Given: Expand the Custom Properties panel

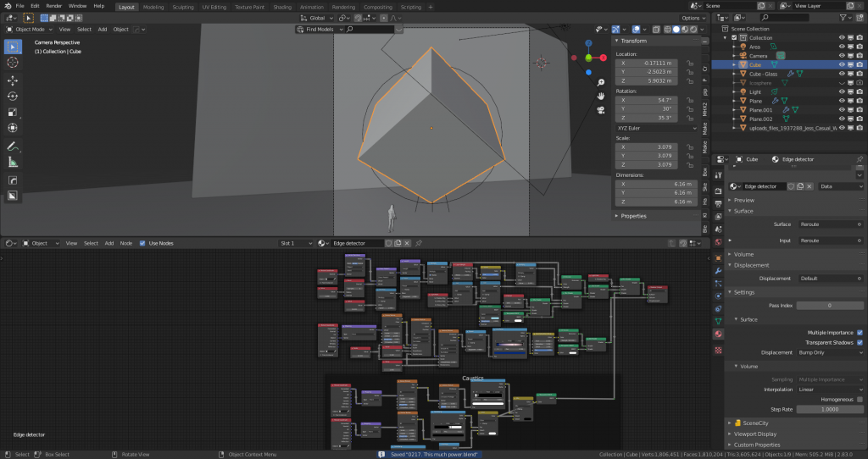Looking at the screenshot, I should [756, 445].
